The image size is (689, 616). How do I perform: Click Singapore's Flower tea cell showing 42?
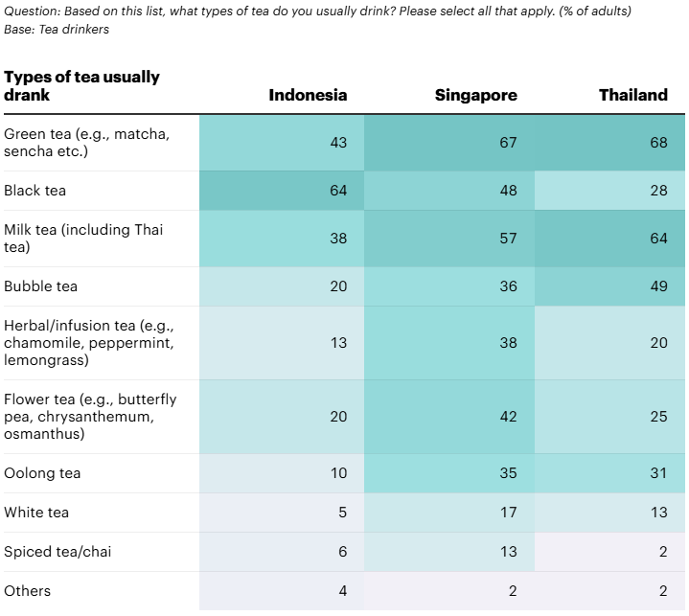508,417
